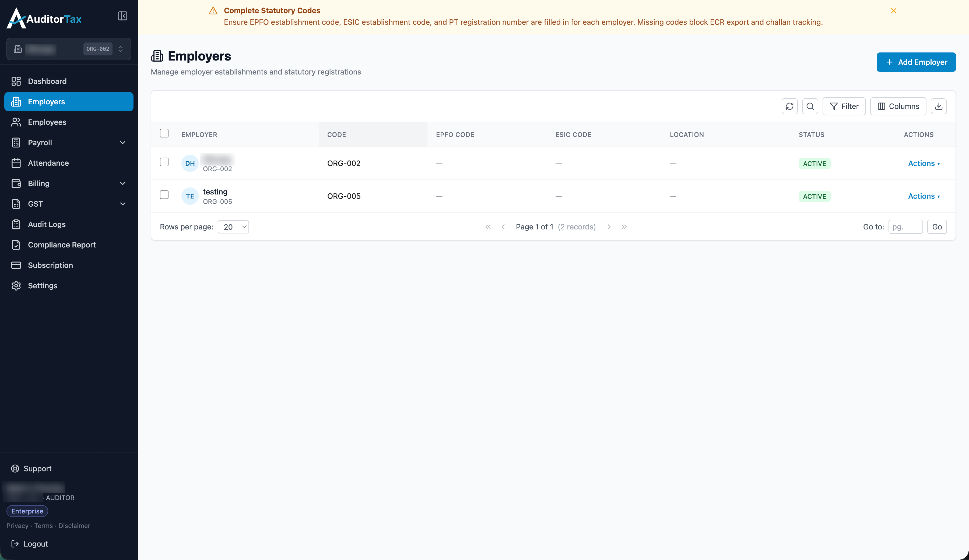Screen dimensions: 969x560
Task: Click the Attendance calendar icon
Action: pyautogui.click(x=16, y=163)
